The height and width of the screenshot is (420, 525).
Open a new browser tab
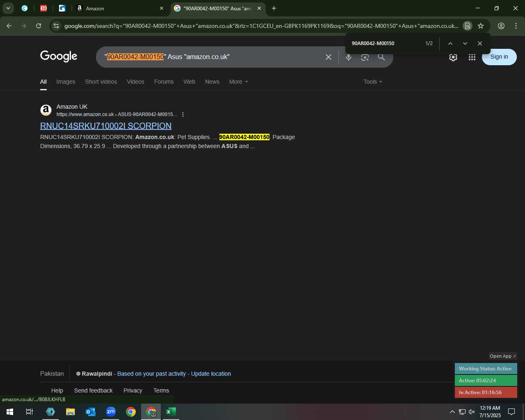tap(274, 8)
